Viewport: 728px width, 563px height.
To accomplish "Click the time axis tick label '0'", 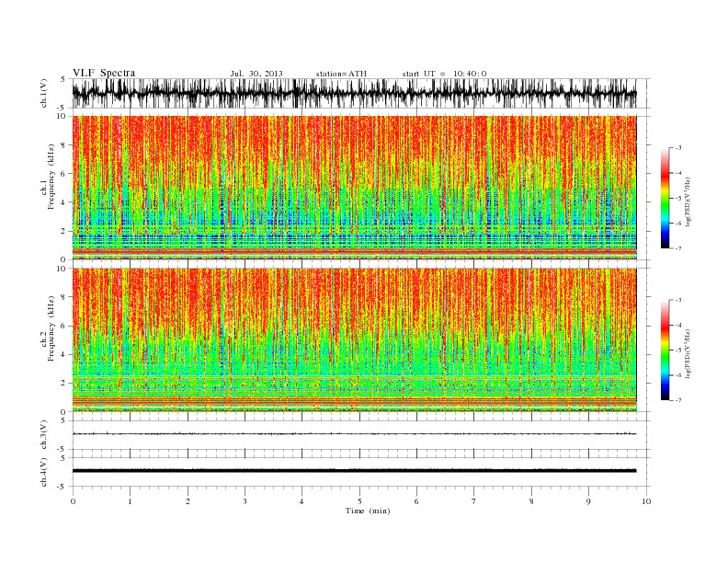I will pos(73,501).
